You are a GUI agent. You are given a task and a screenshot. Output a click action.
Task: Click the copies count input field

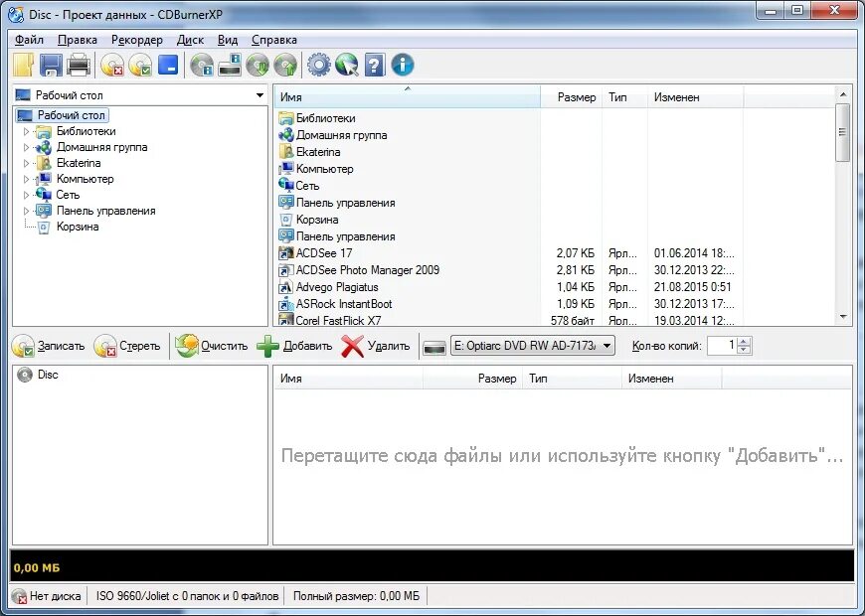click(723, 346)
